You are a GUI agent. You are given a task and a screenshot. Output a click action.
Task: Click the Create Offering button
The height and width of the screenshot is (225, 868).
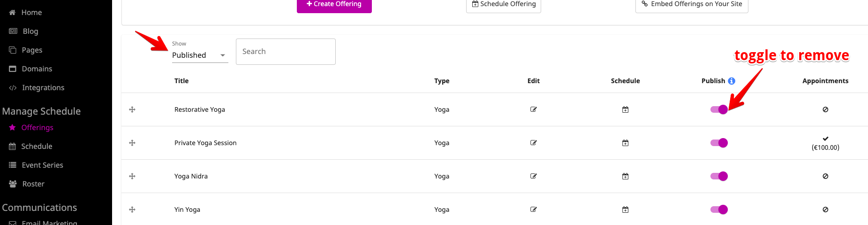tap(334, 5)
